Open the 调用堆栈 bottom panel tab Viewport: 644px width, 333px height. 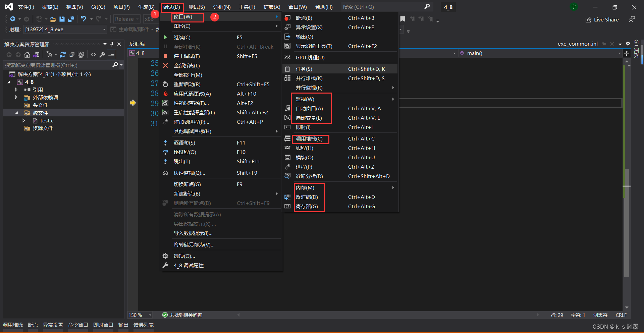(x=13, y=325)
